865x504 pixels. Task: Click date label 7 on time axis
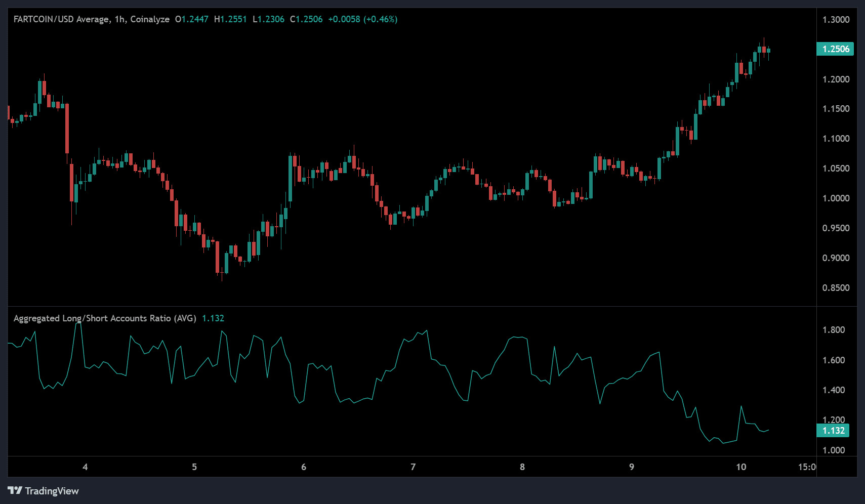[413, 467]
